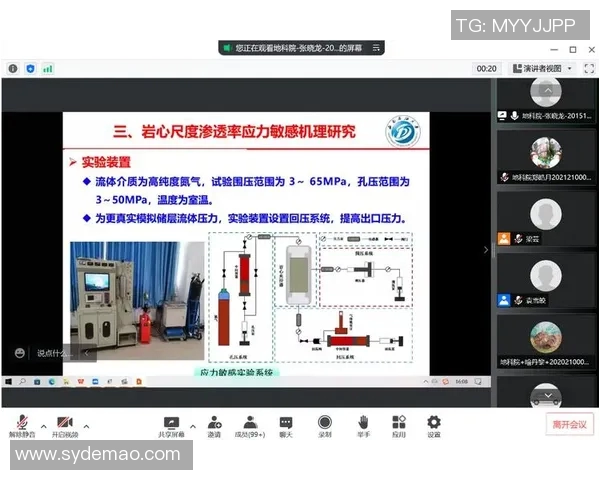Click muted mic icon on 202121000 tile
The height and width of the screenshot is (480, 600).
504,177
